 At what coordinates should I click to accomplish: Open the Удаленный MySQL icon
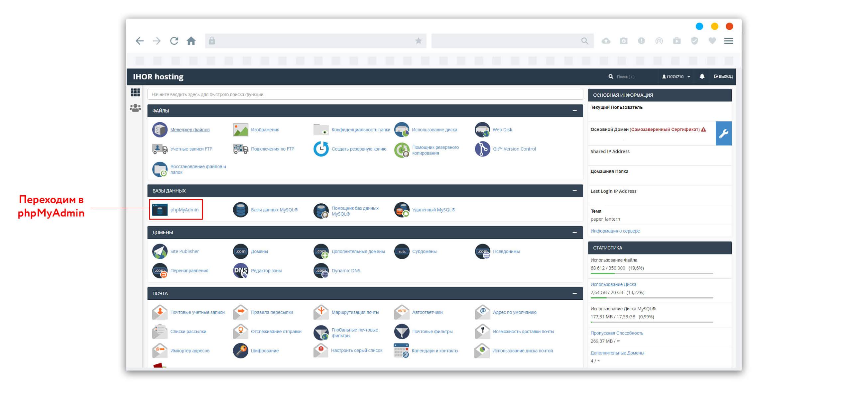pyautogui.click(x=402, y=209)
